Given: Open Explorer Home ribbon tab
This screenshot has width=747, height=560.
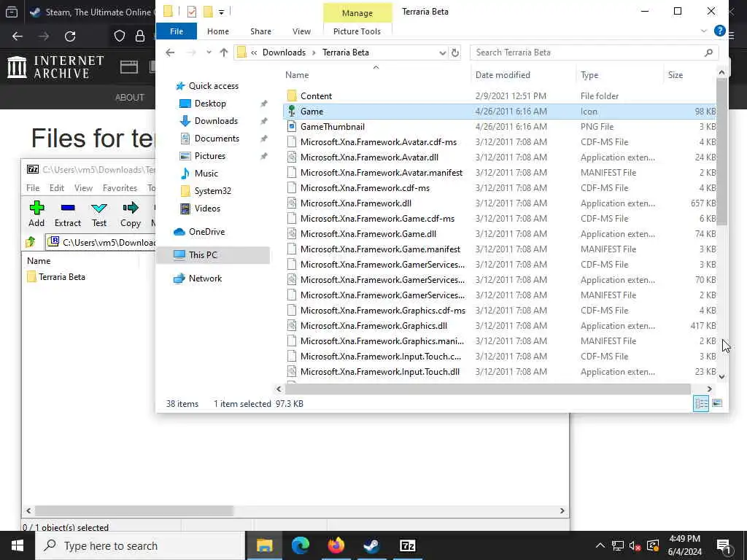Looking at the screenshot, I should [217, 31].
